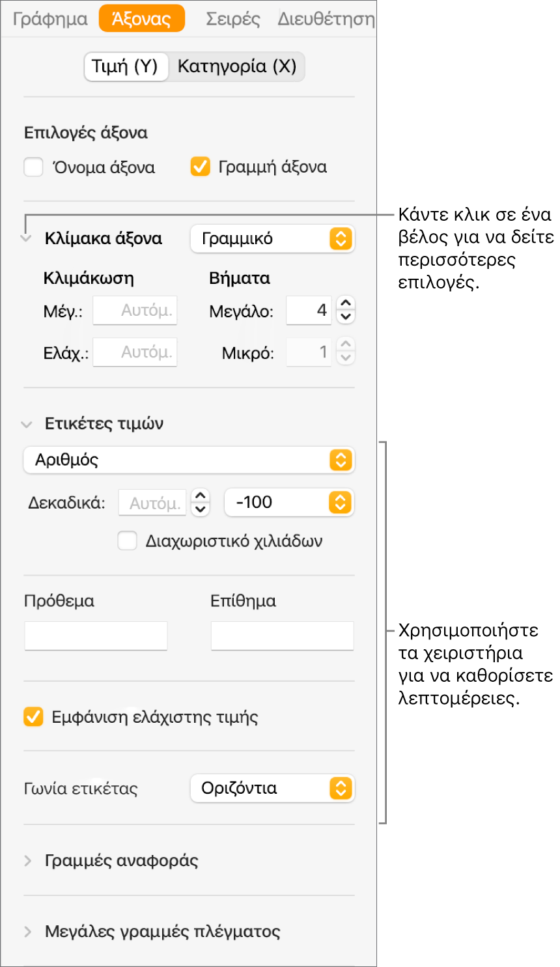The image size is (560, 967).
Task: Decrease Μεγάλο steps with down arrow
Action: pos(346,318)
